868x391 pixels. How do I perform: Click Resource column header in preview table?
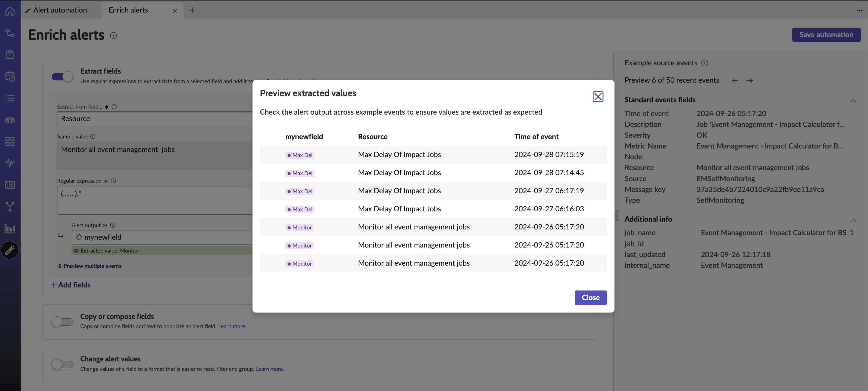[373, 137]
